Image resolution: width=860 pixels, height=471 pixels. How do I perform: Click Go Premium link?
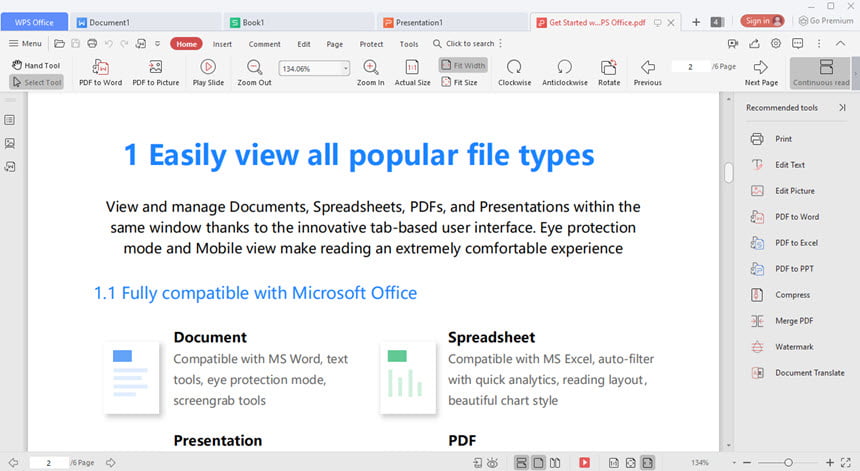pyautogui.click(x=826, y=21)
